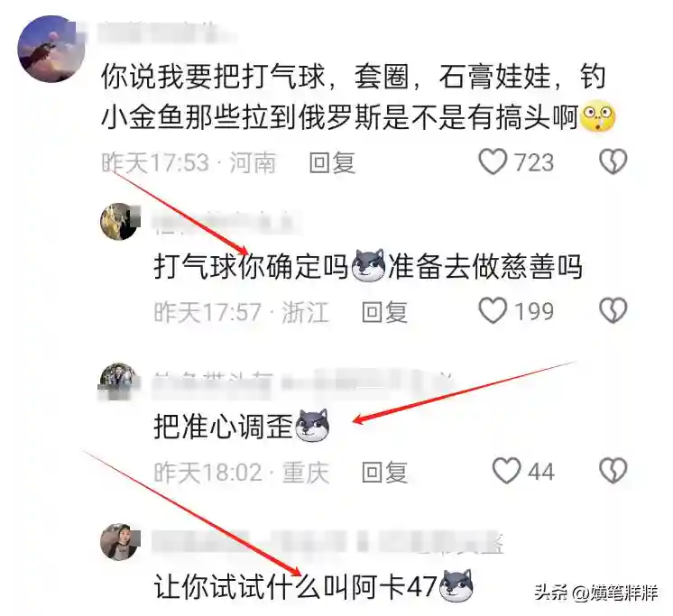Tap the blurred username above 让你试试什么叫阿卡47

[x=327, y=542]
